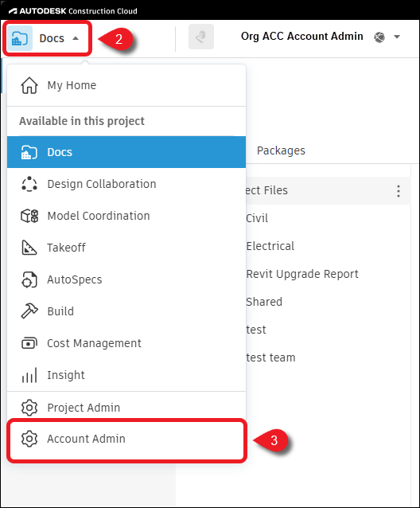The height and width of the screenshot is (508, 420).
Task: Click the greyed project thumbnail icon
Action: pos(201,37)
